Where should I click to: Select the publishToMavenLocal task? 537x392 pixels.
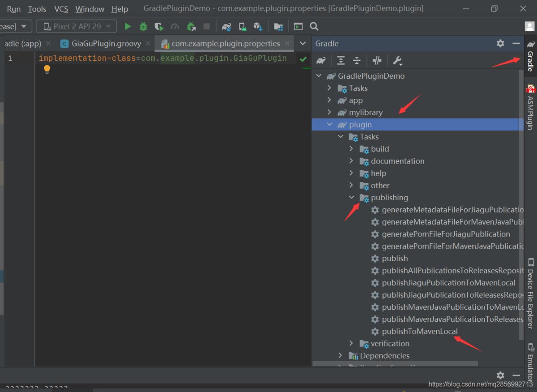click(x=419, y=331)
